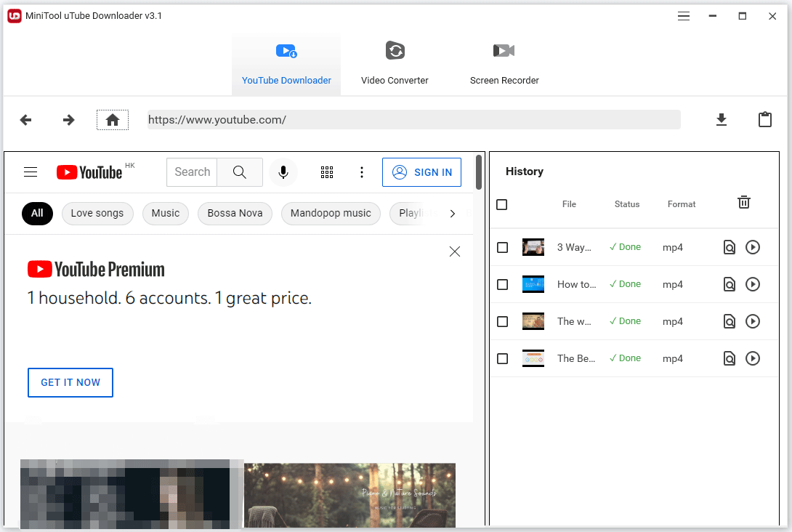Check the box next to 'The Be...'
Viewport: 792px width, 532px height.
pos(502,358)
